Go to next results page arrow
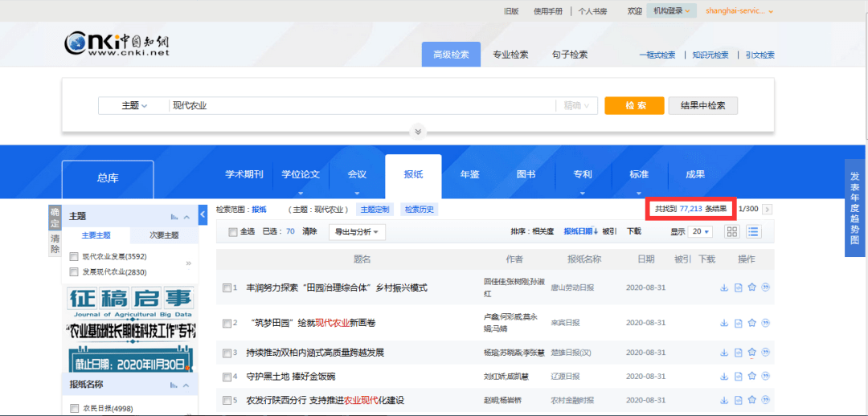Image resolution: width=868 pixels, height=416 pixels. 767,209
